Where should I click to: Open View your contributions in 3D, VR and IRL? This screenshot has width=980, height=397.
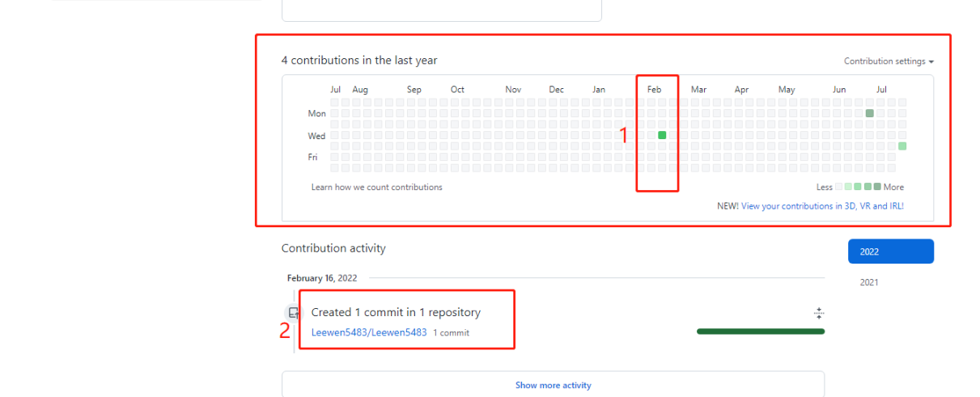tap(822, 206)
